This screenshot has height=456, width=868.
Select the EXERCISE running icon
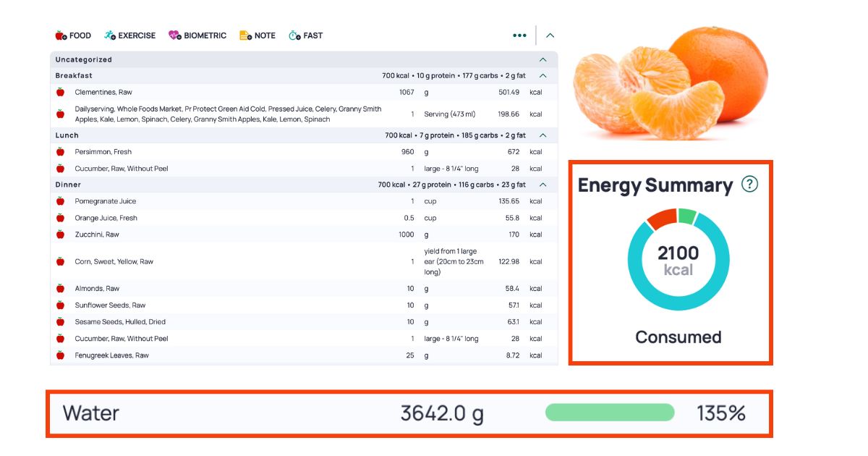click(109, 35)
